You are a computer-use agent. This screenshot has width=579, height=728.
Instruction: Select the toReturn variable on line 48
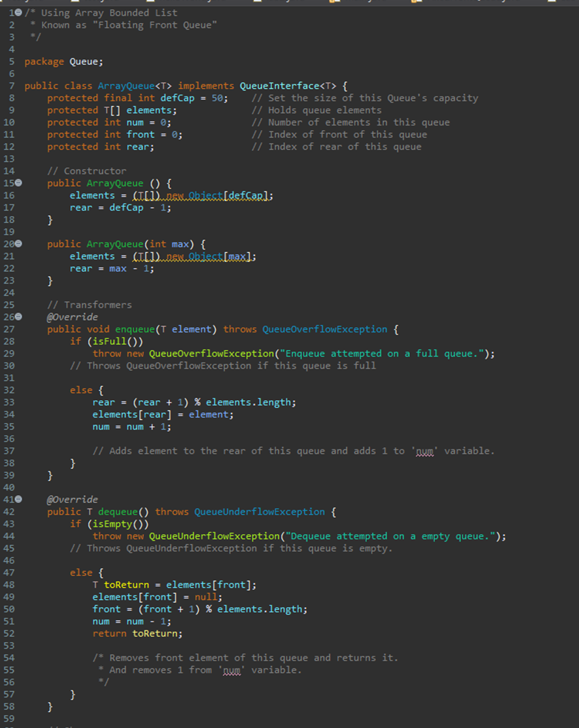[x=126, y=584]
